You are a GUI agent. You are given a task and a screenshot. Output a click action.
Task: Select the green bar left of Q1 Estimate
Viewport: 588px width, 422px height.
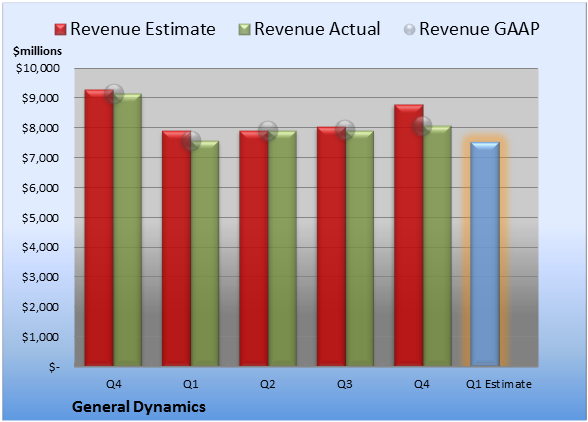(437, 246)
